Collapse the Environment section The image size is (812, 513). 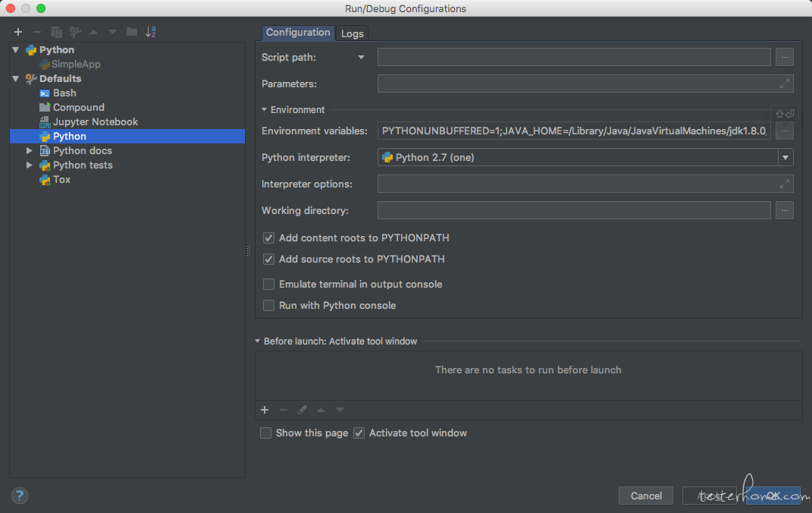click(x=264, y=110)
